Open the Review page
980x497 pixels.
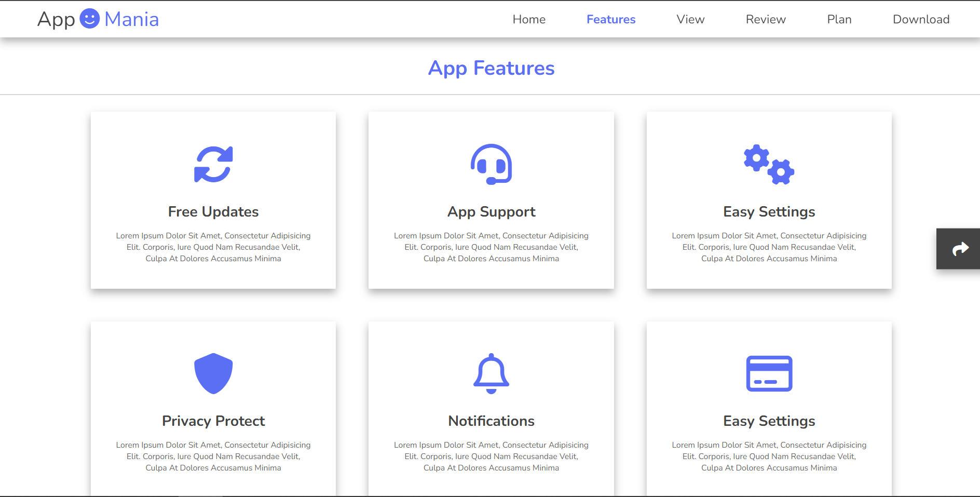coord(766,19)
